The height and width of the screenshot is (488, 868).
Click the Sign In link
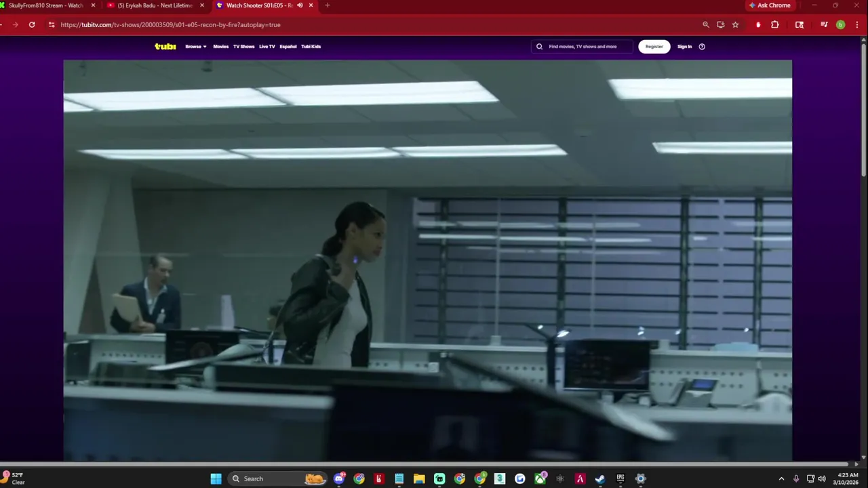685,47
